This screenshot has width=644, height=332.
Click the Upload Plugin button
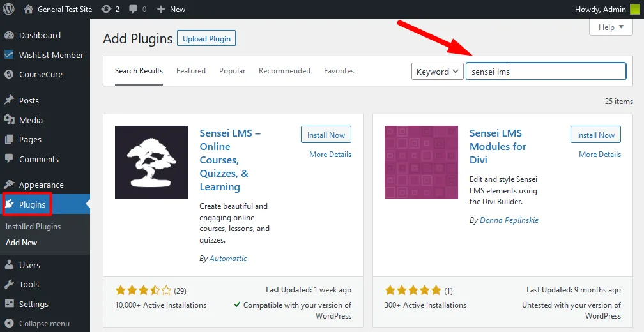pyautogui.click(x=206, y=38)
